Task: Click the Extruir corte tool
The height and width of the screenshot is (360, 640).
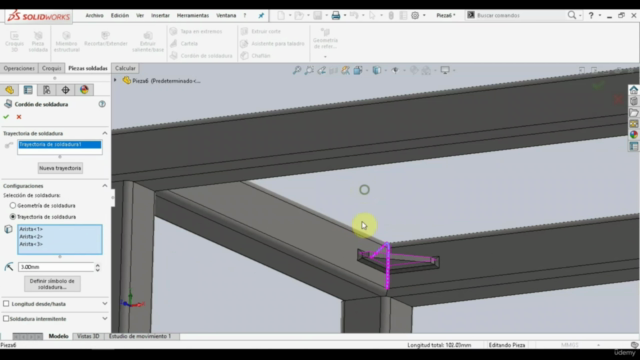Action: click(x=260, y=31)
